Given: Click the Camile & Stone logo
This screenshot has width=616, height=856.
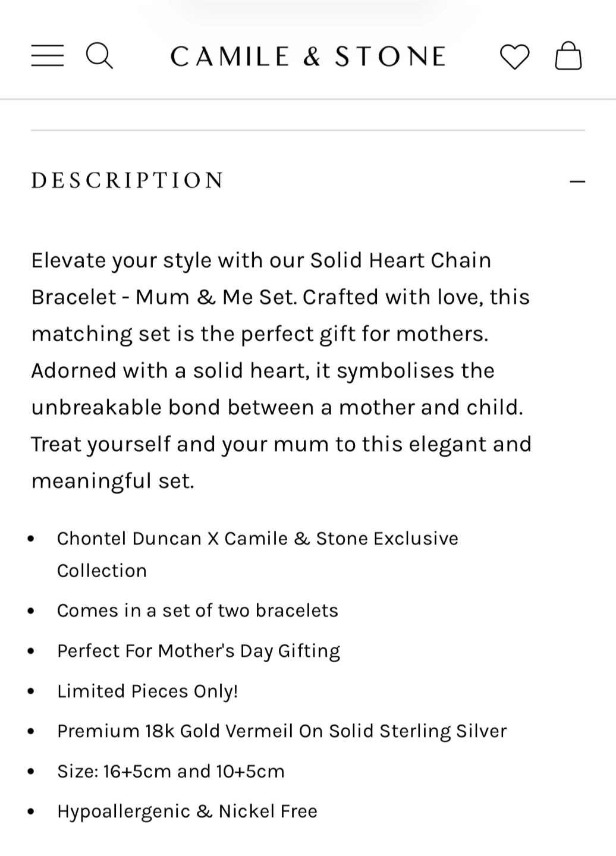Looking at the screenshot, I should pos(308,55).
